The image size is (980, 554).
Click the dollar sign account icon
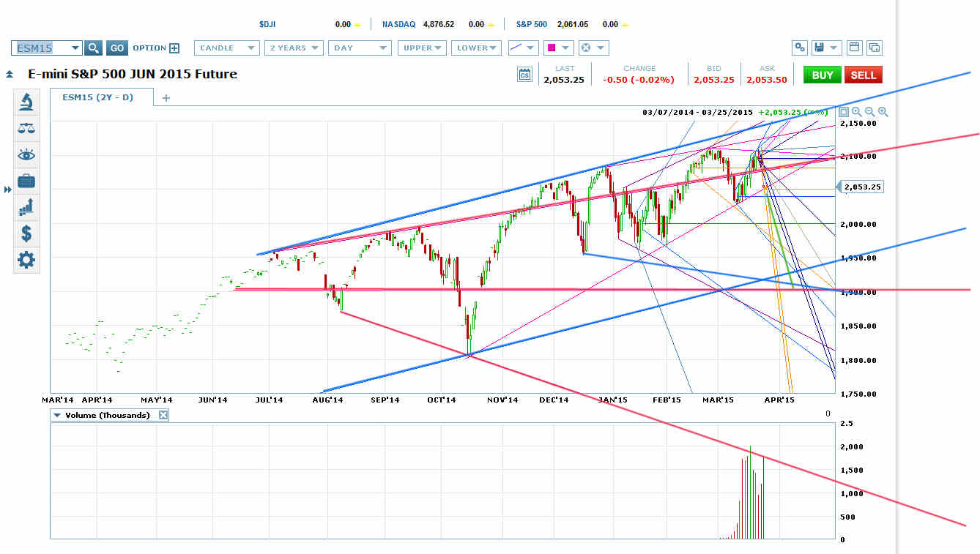(x=26, y=233)
